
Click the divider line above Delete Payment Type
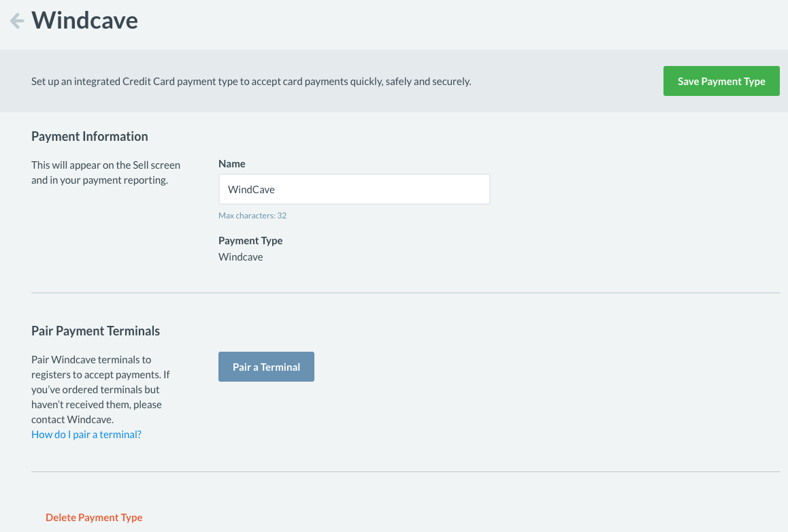click(x=405, y=471)
